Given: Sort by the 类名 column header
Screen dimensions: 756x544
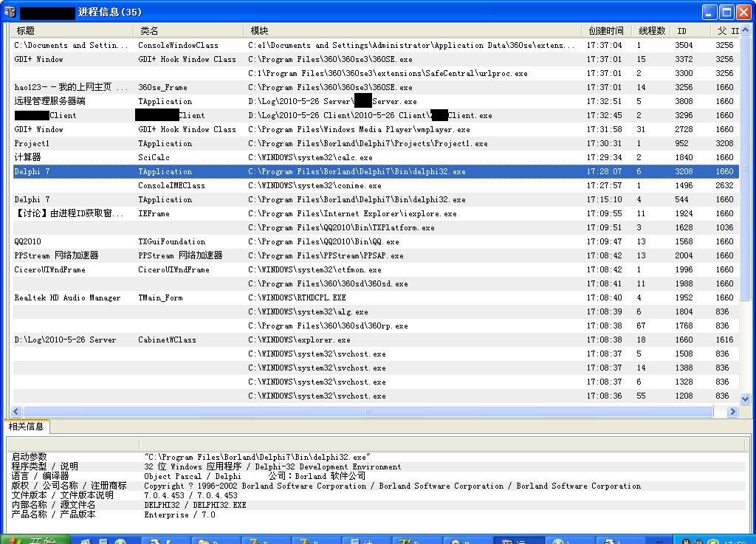Looking at the screenshot, I should pyautogui.click(x=188, y=31).
